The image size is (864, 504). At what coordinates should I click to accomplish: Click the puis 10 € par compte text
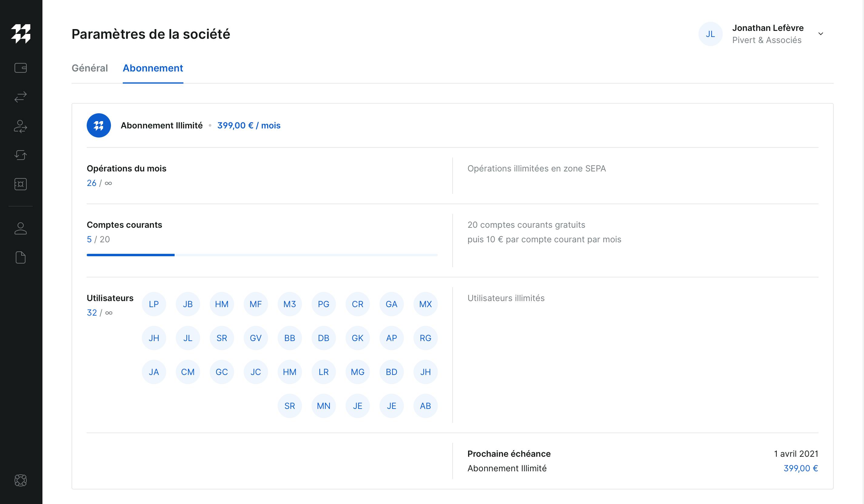point(544,239)
